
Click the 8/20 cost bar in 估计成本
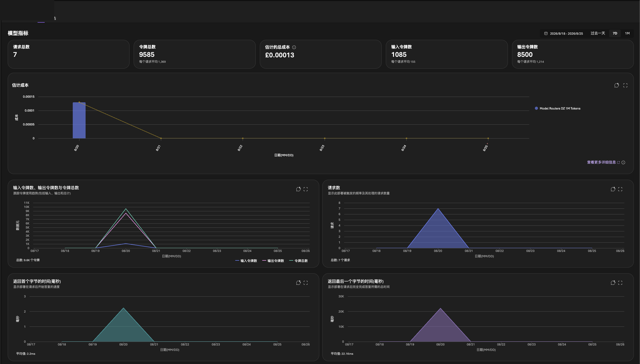[x=79, y=120]
